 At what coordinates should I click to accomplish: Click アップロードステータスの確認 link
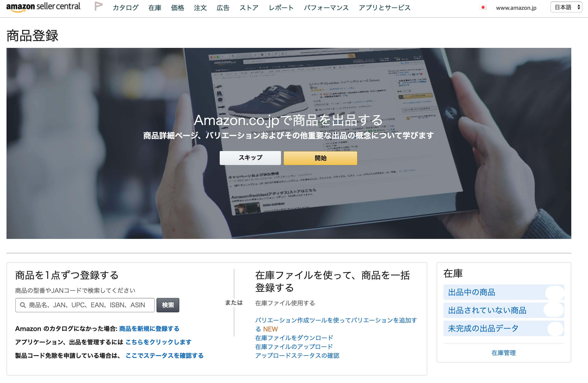pos(297,356)
